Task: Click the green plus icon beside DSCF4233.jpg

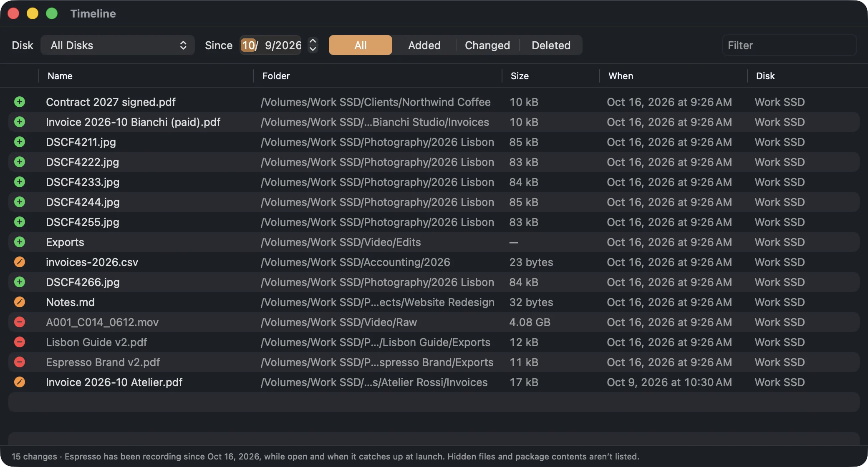Action: [x=20, y=182]
